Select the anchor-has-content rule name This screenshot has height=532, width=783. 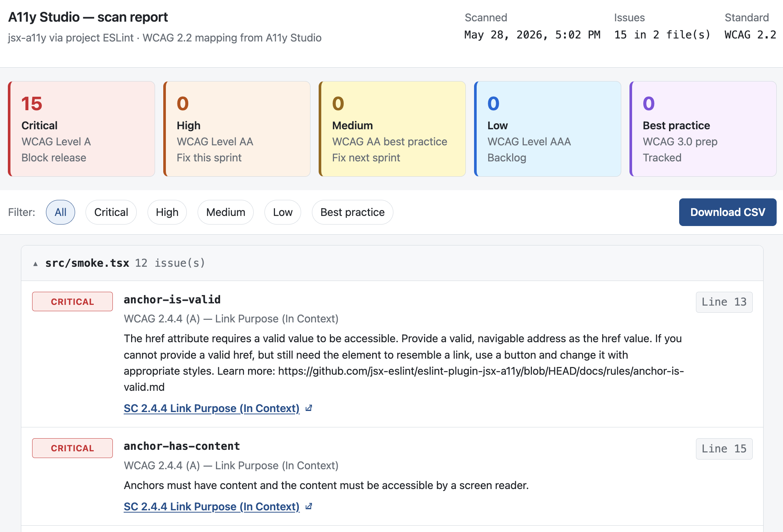[x=182, y=446]
